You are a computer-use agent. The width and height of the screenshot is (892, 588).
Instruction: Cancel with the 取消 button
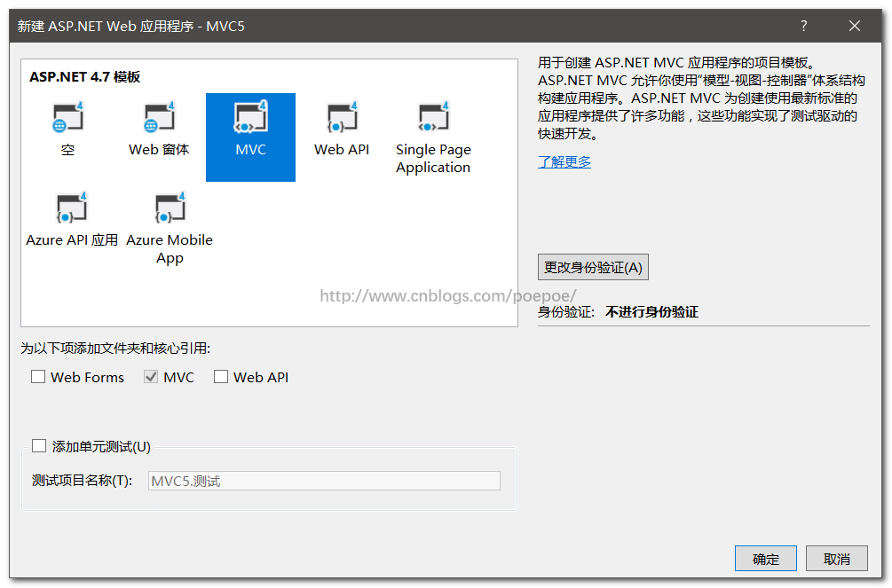coord(836,559)
